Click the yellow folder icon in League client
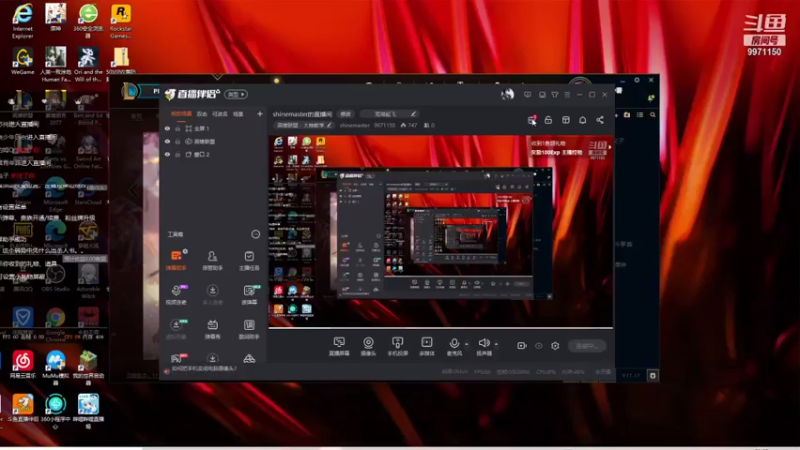The image size is (800, 450). point(627,115)
